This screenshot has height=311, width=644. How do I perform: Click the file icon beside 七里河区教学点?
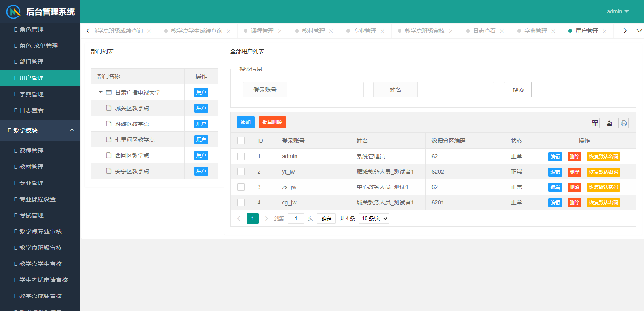point(109,139)
